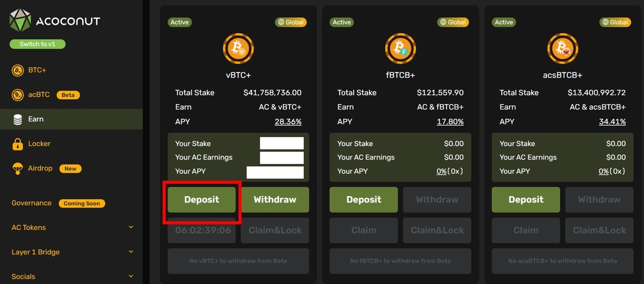The width and height of the screenshot is (644, 284).
Task: Expand the Layer 1 Bridge section
Action: point(71,252)
